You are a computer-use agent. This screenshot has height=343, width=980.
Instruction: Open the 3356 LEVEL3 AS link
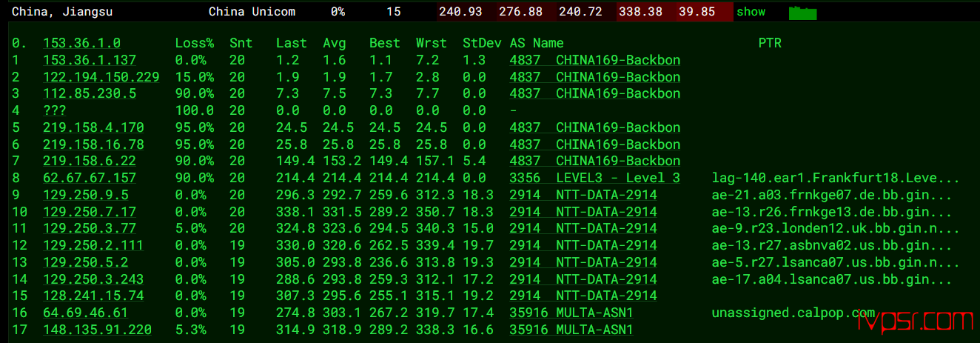[595, 178]
